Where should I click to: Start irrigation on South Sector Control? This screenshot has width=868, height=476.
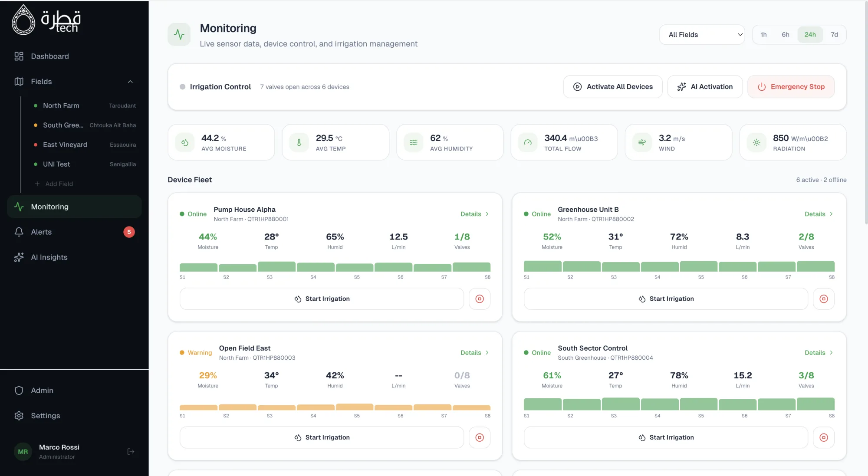[666, 437]
